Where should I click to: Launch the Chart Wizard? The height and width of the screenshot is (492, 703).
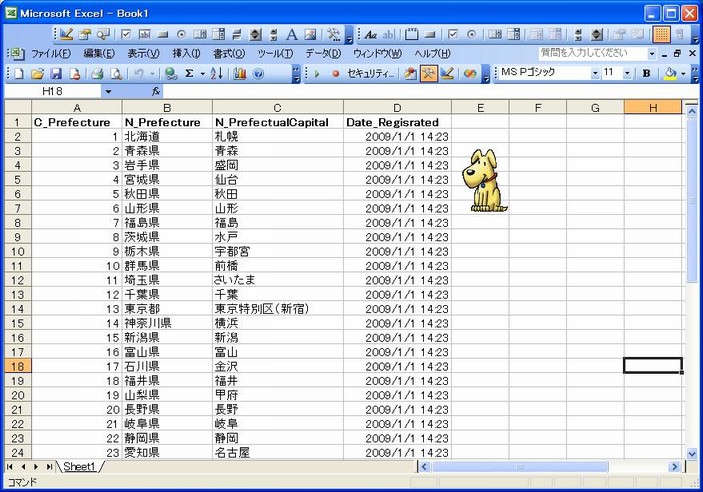(240, 74)
